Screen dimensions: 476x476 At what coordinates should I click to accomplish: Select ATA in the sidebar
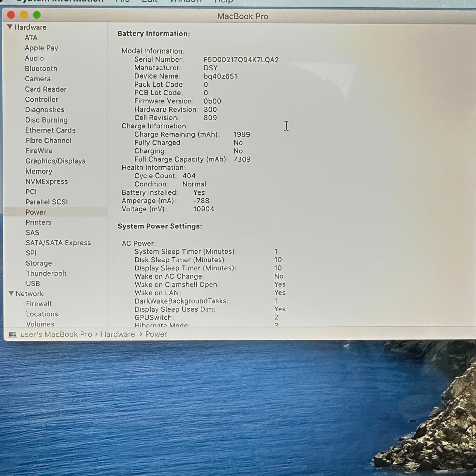pos(31,38)
